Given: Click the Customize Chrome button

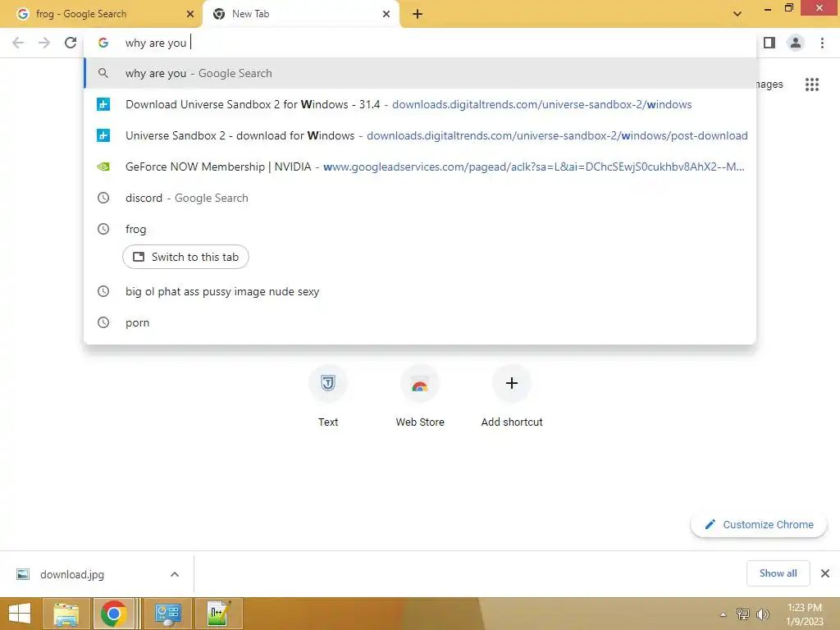Looking at the screenshot, I should [x=759, y=525].
